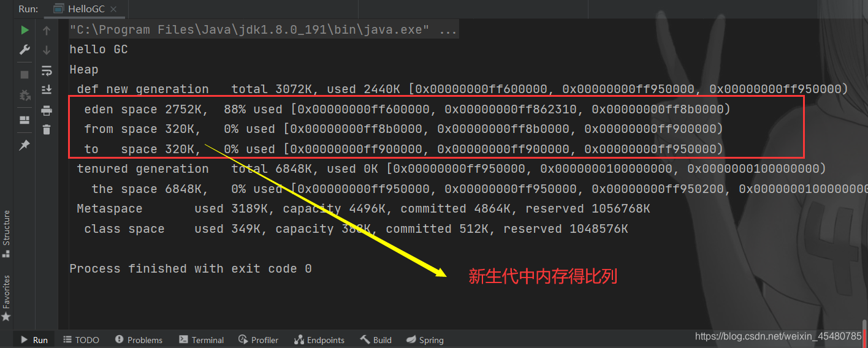Click the 'hello GC' output line
The image size is (868, 348).
click(x=99, y=50)
